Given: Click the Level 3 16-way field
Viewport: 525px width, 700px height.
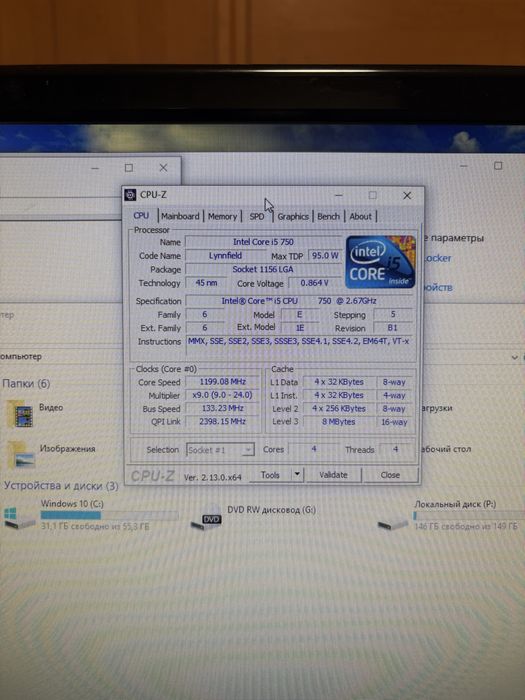Looking at the screenshot, I should point(394,422).
